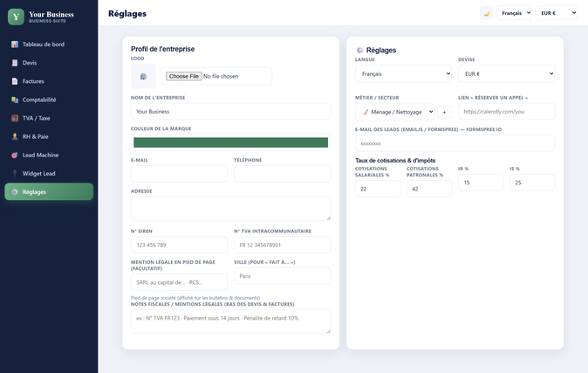Viewport: 588px width, 373px height.
Task: Click the Nom de l'entreprise field
Action: pos(230,112)
